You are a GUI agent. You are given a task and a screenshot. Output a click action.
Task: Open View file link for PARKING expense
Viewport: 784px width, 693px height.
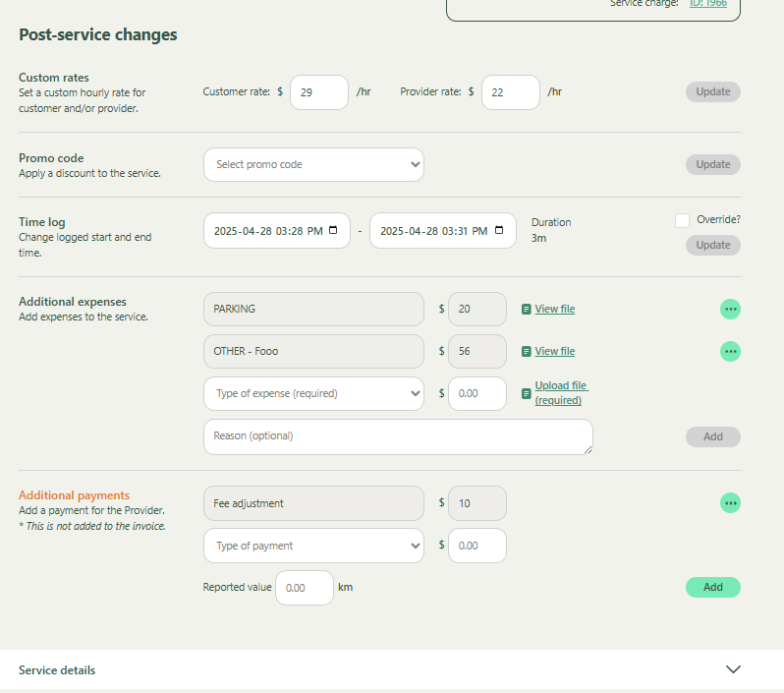click(x=554, y=309)
